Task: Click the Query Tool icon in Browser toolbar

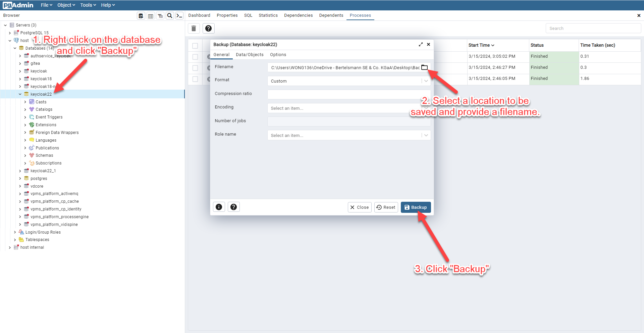Action: 141,16
